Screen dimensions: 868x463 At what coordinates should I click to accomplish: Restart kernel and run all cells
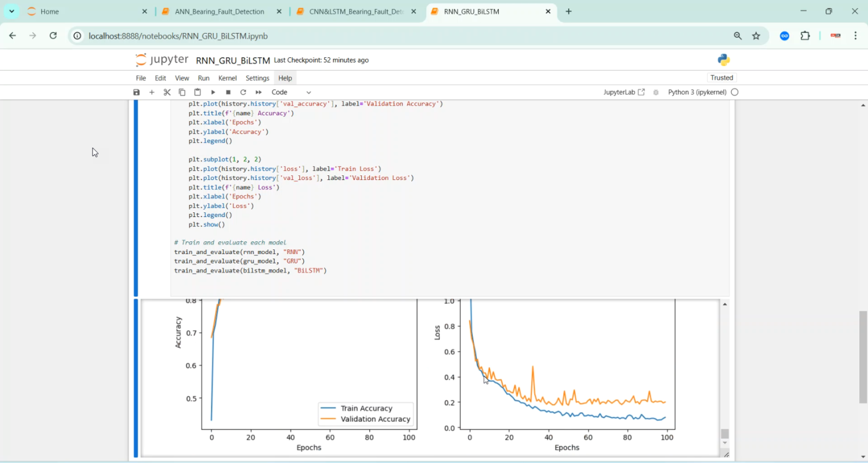pos(259,93)
